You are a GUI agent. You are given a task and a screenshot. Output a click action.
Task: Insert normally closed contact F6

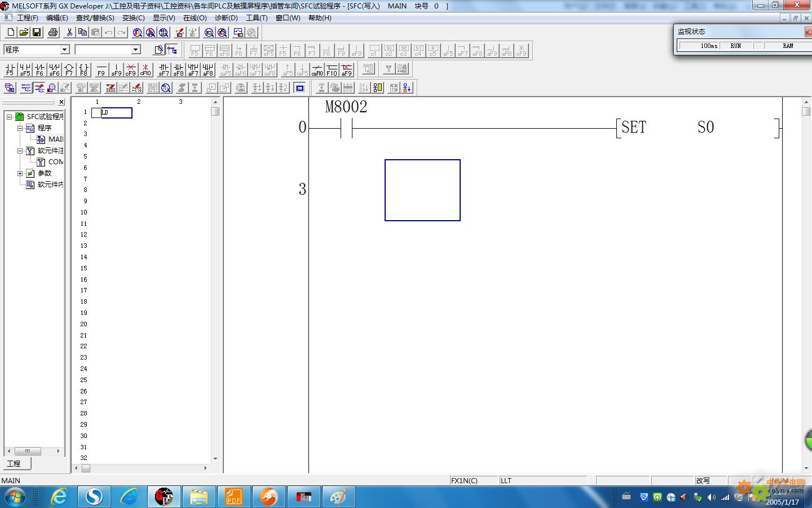pos(39,70)
